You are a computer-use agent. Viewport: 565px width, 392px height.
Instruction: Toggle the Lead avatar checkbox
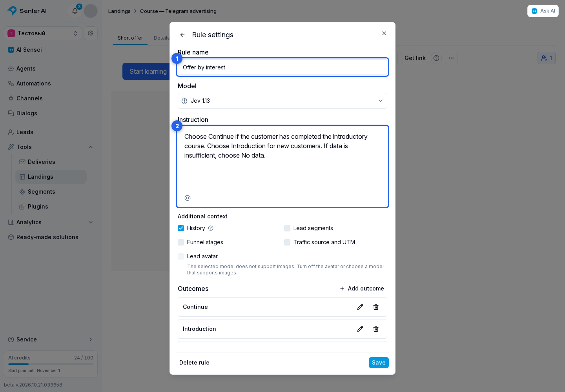coord(181,256)
